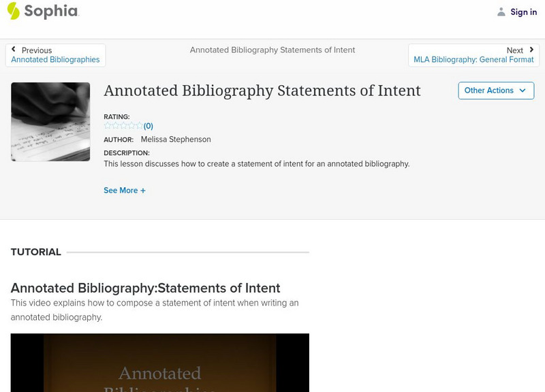Click the first rating star
This screenshot has height=392, width=545.
click(x=107, y=126)
